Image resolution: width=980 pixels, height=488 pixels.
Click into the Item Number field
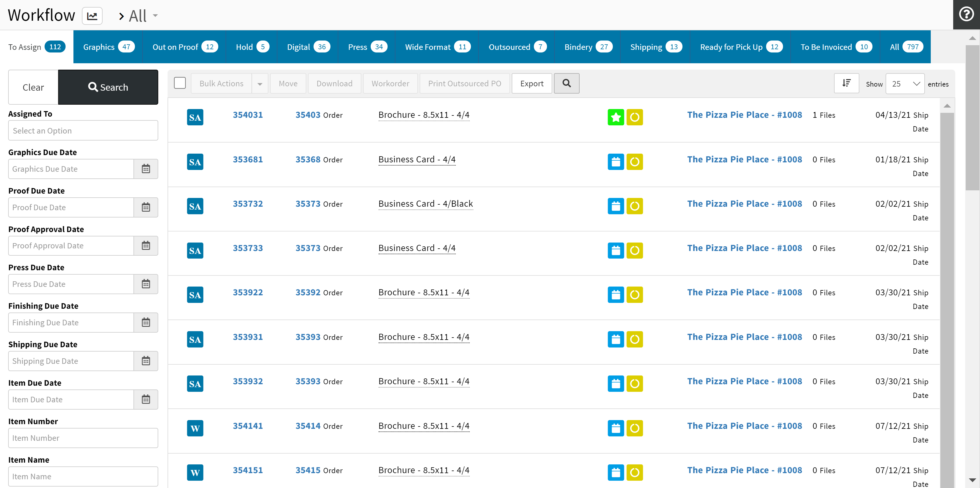click(83, 438)
